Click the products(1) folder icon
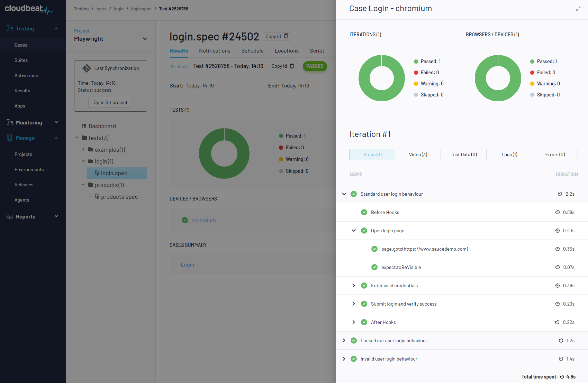The width and height of the screenshot is (588, 383). (91, 185)
